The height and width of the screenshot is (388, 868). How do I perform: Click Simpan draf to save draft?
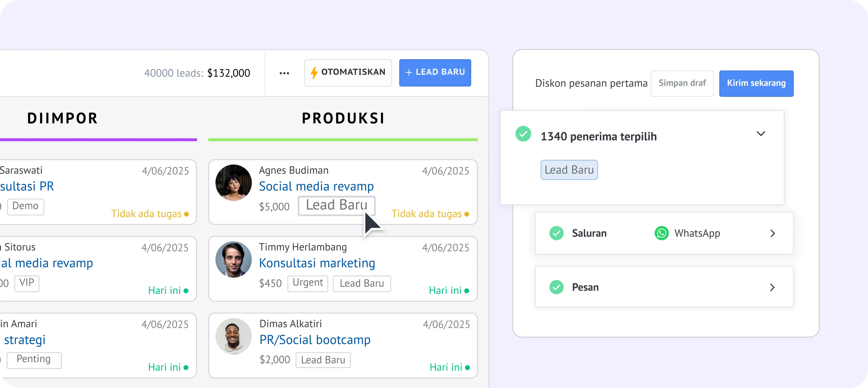pyautogui.click(x=682, y=83)
